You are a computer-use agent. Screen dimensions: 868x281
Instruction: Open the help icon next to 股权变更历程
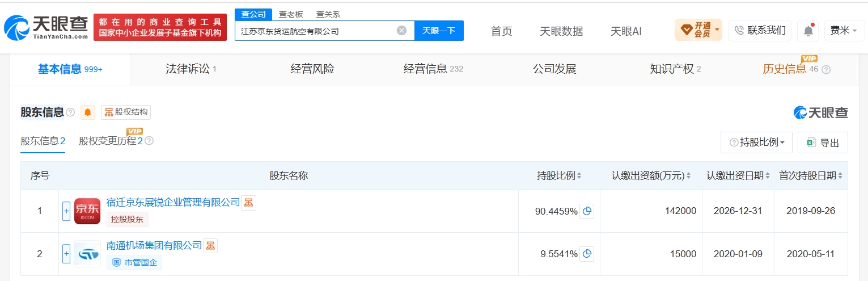tap(149, 141)
